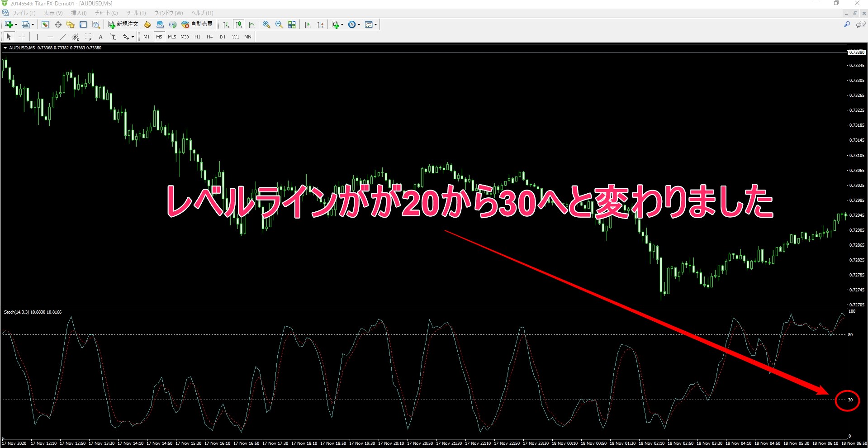The width and height of the screenshot is (868, 448).
Task: Select the Fibonacci retracement tool
Action: click(88, 37)
